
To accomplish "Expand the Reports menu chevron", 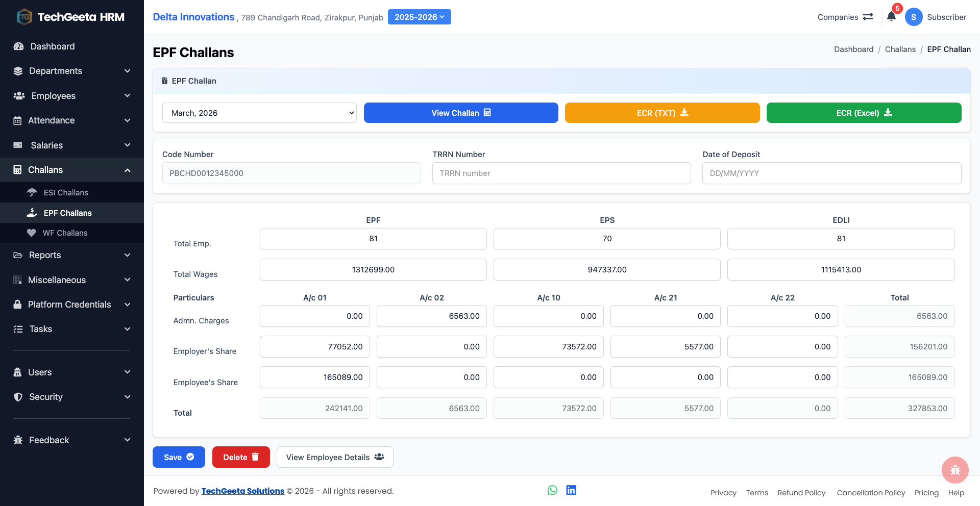I will 127,255.
